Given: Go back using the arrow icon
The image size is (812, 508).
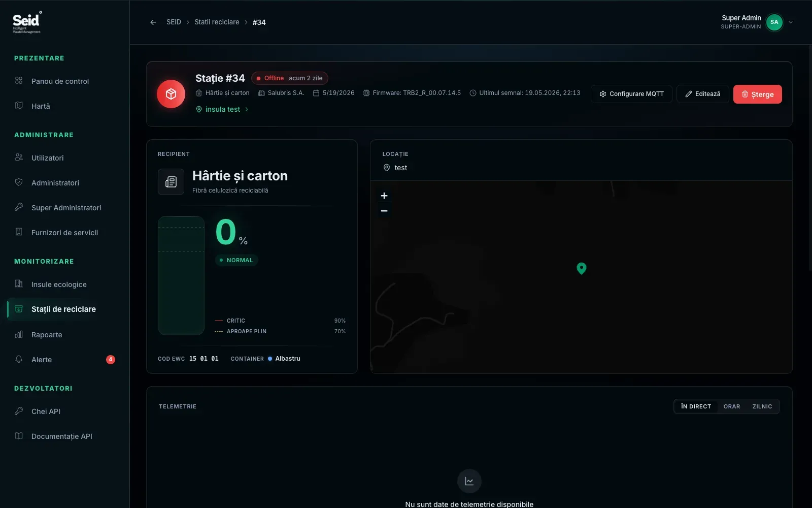Looking at the screenshot, I should [x=153, y=22].
